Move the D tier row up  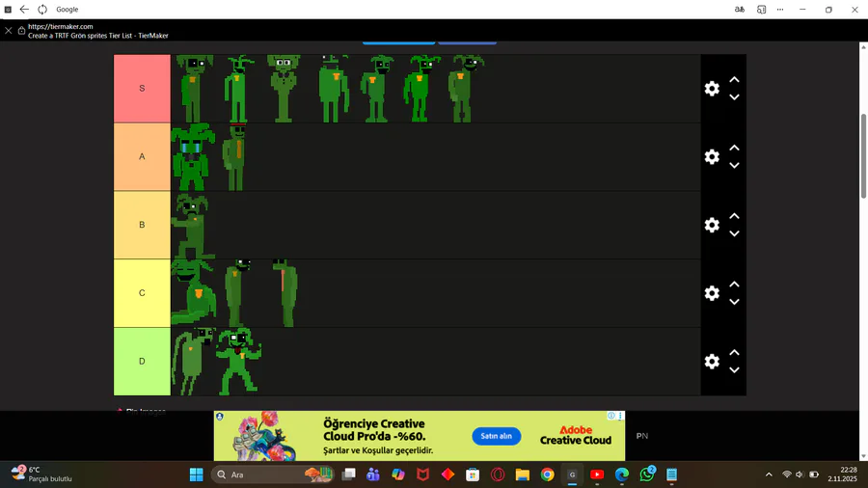(734, 352)
